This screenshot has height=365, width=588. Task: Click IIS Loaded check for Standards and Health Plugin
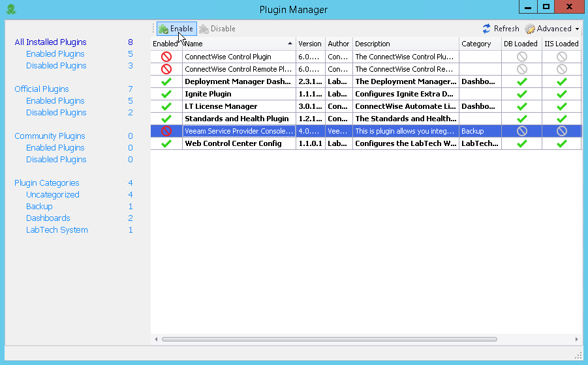[x=562, y=119]
